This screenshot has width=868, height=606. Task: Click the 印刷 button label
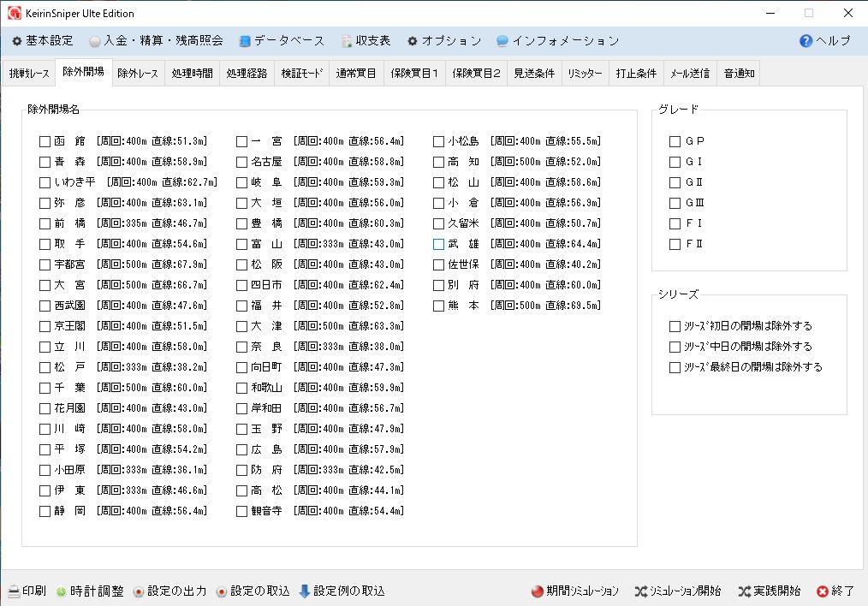point(34,591)
